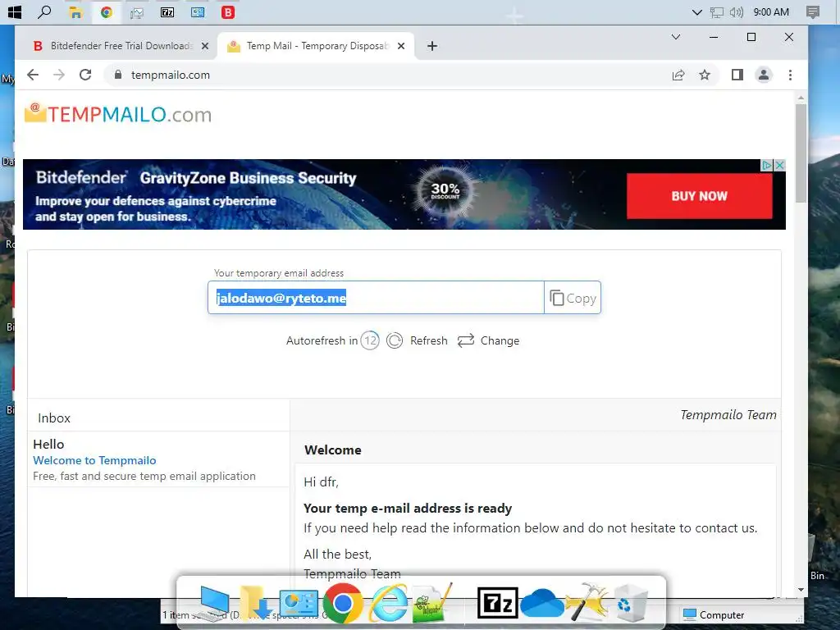This screenshot has height=630, width=840.
Task: Open the taskbar search magnifier
Action: coord(44,11)
